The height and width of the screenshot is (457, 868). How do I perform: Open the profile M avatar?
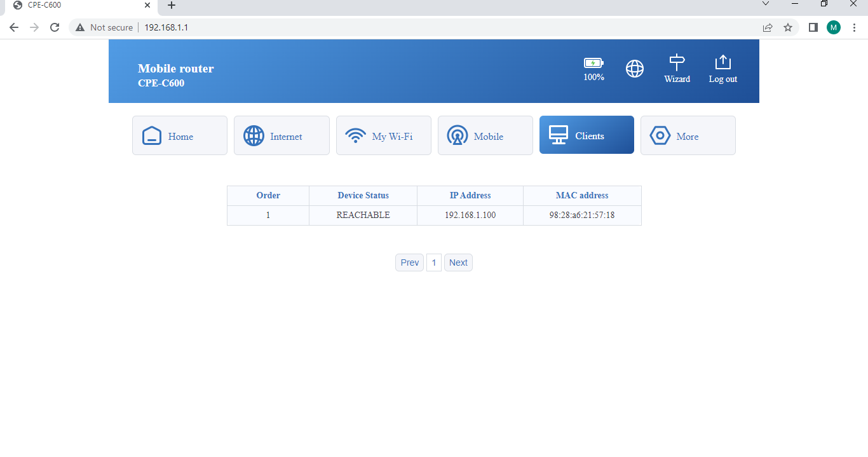(834, 27)
